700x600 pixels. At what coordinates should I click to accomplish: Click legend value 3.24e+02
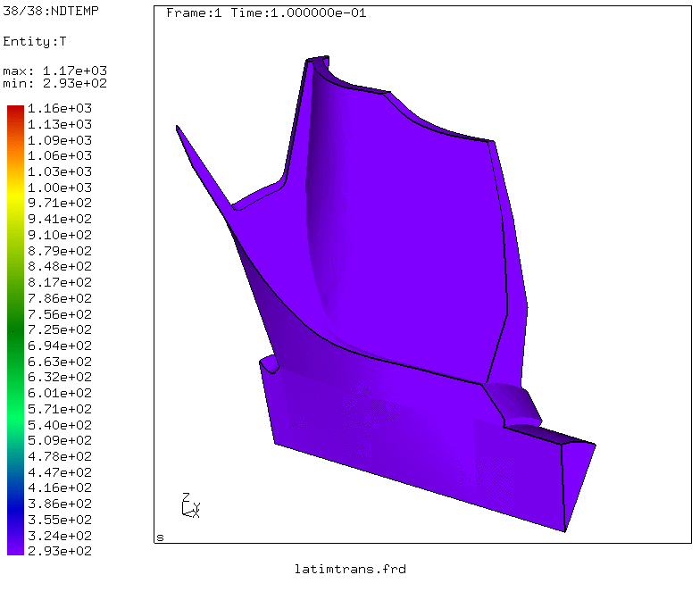pyautogui.click(x=60, y=536)
